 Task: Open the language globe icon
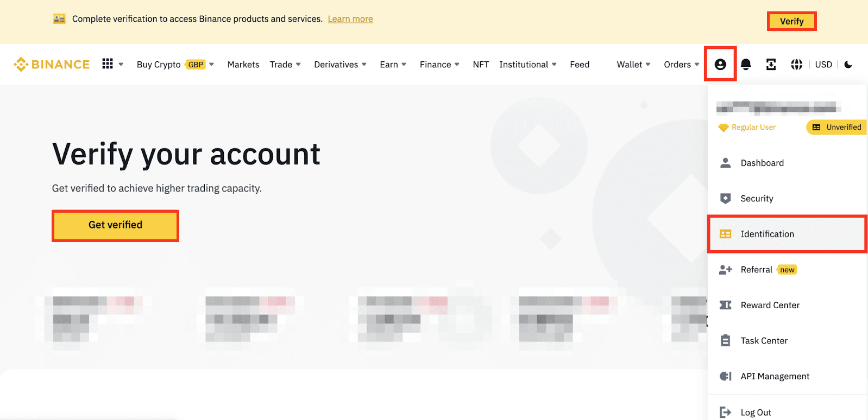[x=796, y=65]
